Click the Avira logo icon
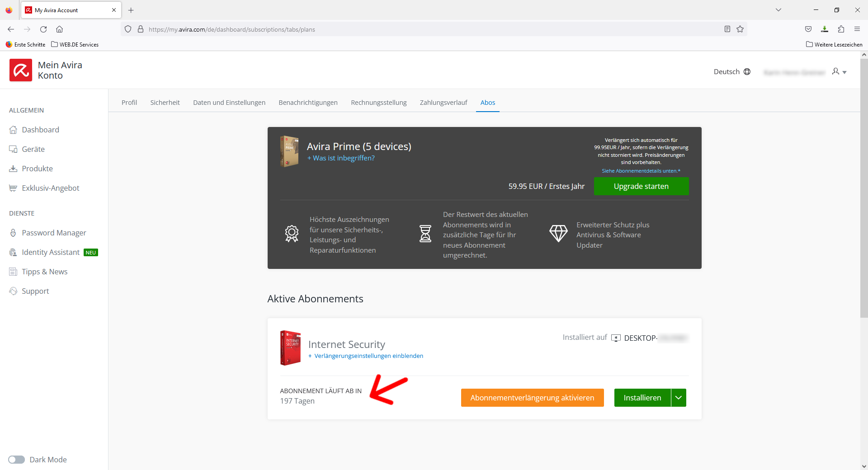The width and height of the screenshot is (868, 470). point(21,70)
